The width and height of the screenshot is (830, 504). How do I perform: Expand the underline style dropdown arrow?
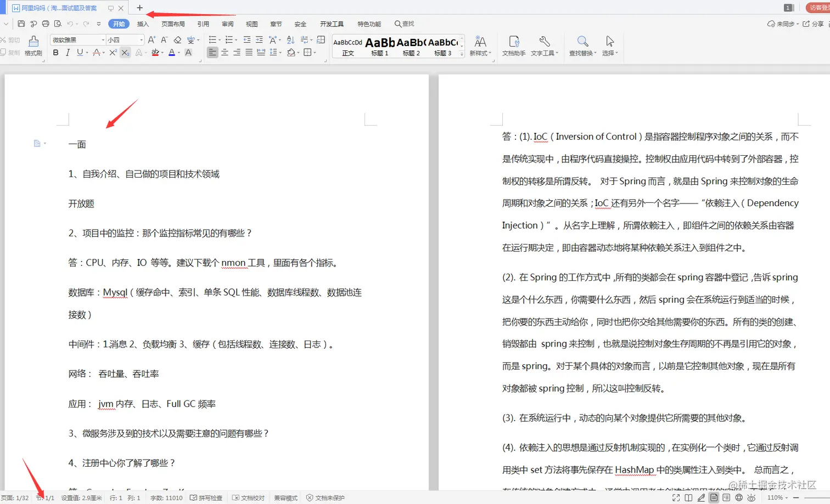pos(87,53)
